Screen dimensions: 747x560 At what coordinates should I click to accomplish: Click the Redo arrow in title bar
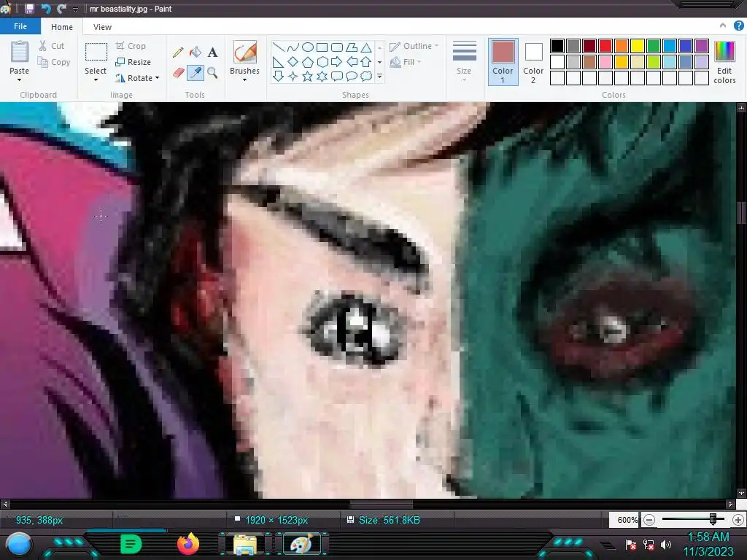(61, 9)
